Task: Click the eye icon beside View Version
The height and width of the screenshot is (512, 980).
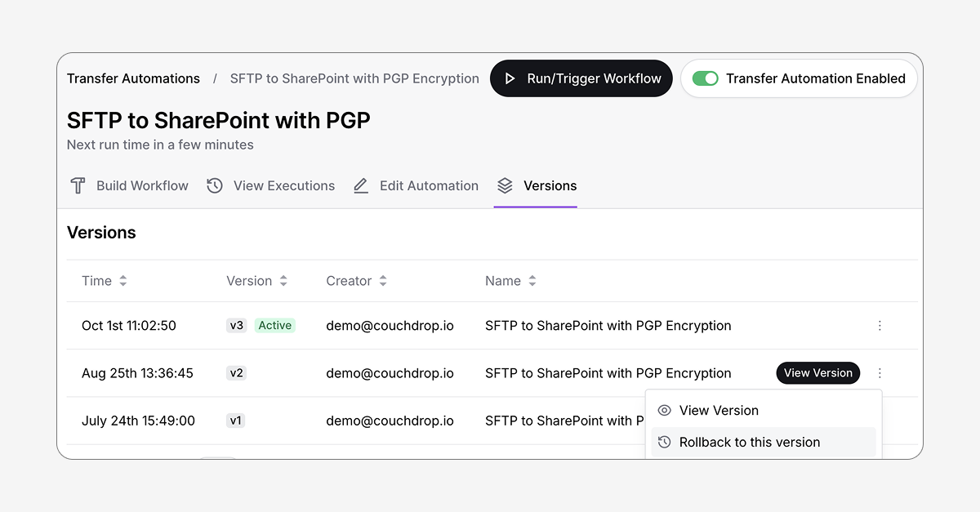Action: pyautogui.click(x=665, y=411)
